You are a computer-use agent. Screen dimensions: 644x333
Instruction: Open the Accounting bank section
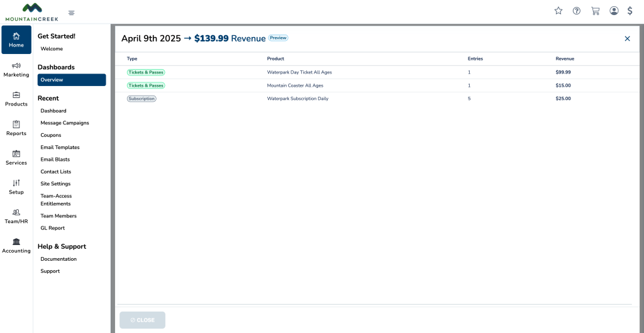[16, 246]
